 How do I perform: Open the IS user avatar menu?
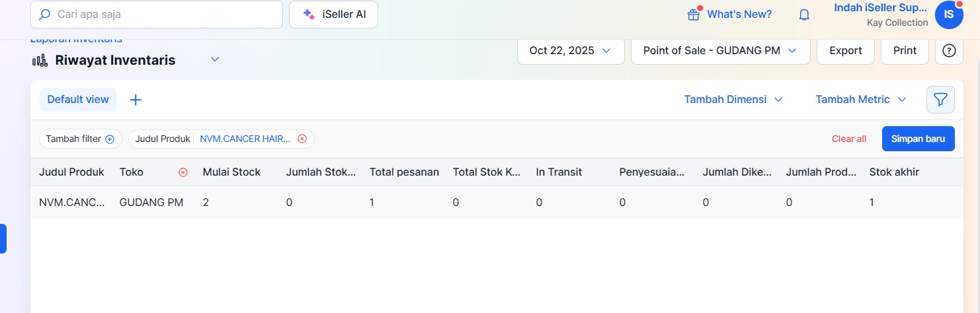tap(949, 14)
